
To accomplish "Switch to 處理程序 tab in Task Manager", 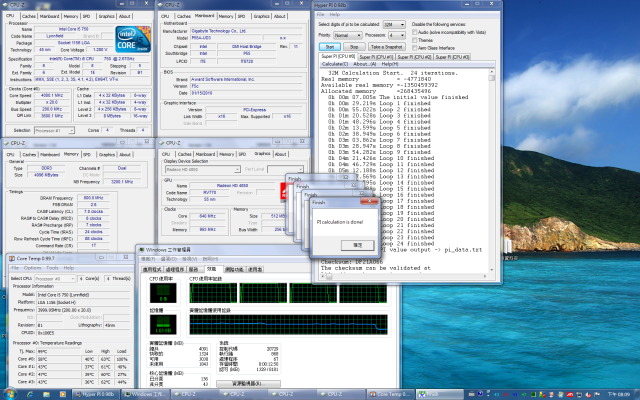I will point(175,269).
